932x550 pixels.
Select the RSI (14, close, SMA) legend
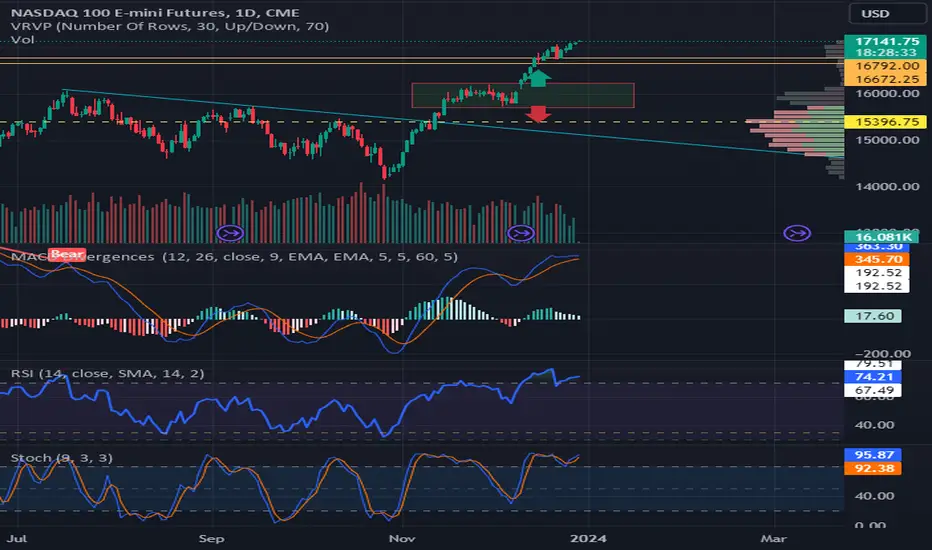(108, 373)
